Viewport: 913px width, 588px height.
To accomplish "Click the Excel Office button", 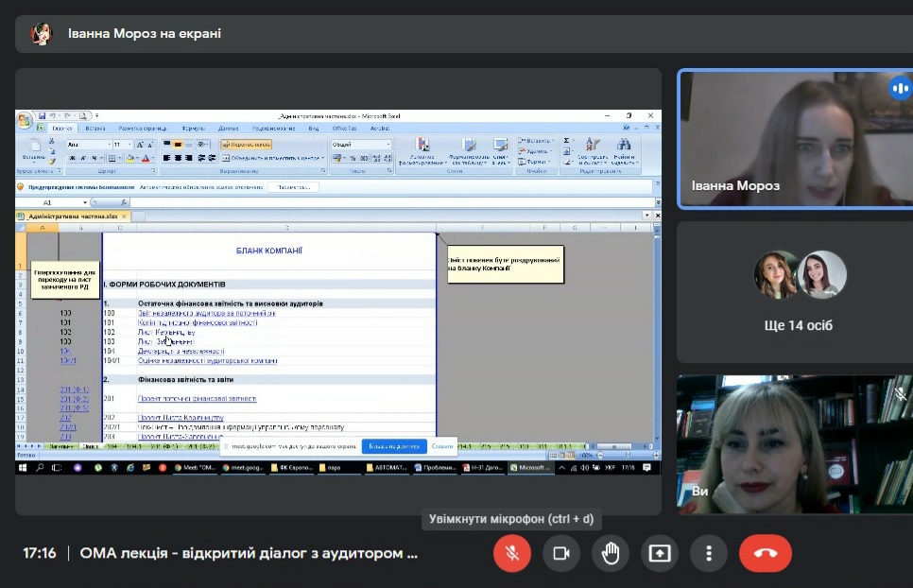I will point(25,120).
